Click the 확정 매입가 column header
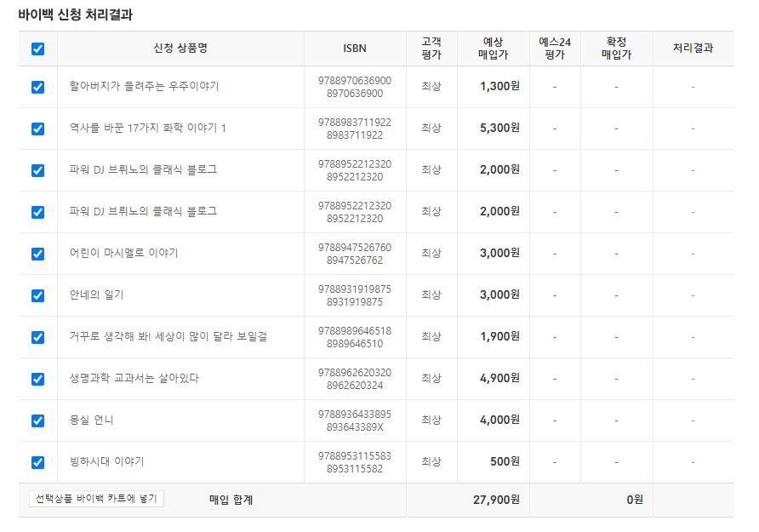 616,49
